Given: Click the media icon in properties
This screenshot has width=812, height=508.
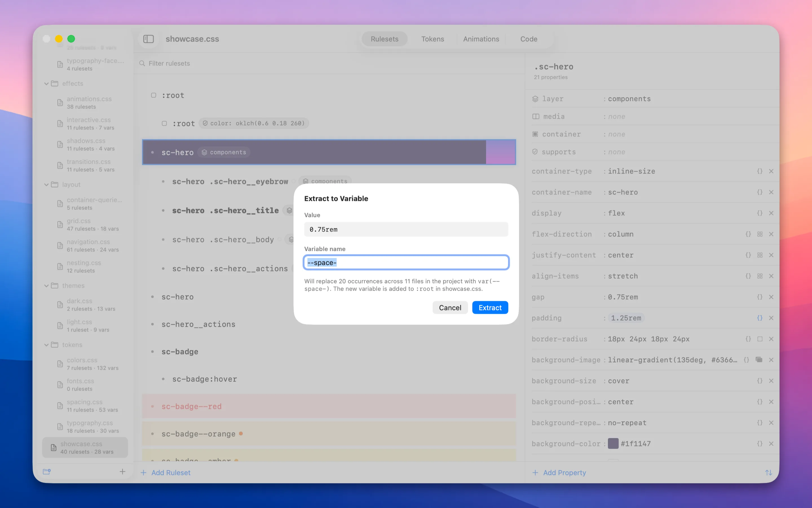Looking at the screenshot, I should tap(536, 117).
